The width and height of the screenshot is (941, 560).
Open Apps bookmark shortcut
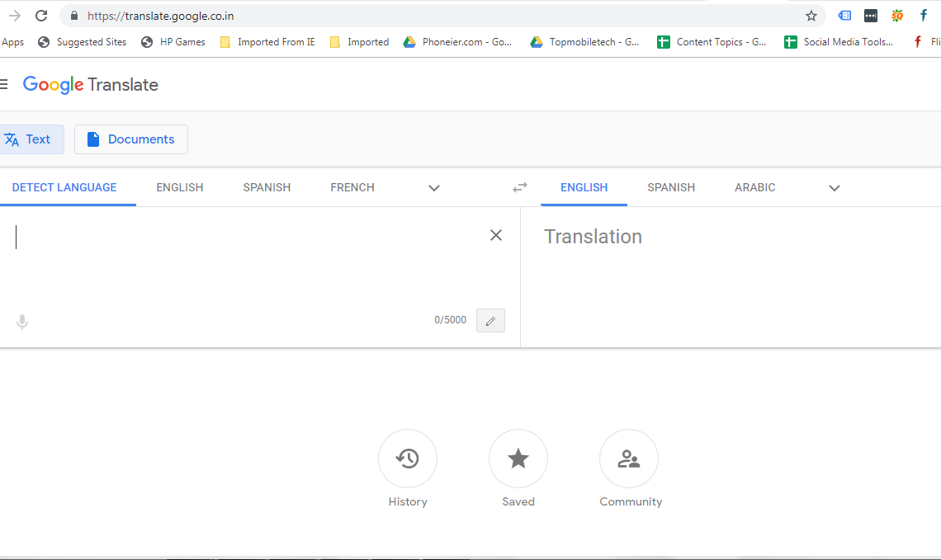pyautogui.click(x=12, y=42)
